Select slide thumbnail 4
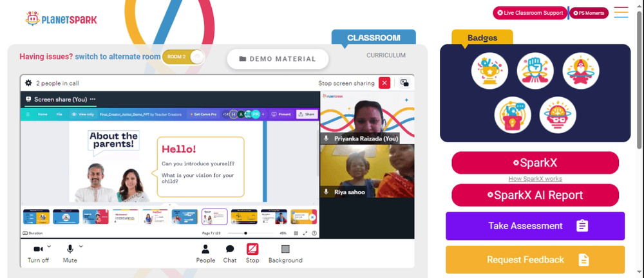The image size is (644, 278). coord(126,216)
